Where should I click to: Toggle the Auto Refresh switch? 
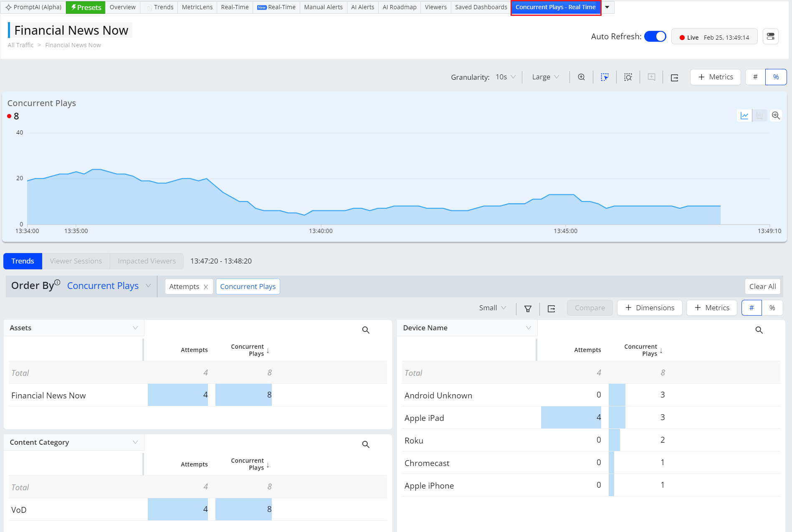(655, 37)
